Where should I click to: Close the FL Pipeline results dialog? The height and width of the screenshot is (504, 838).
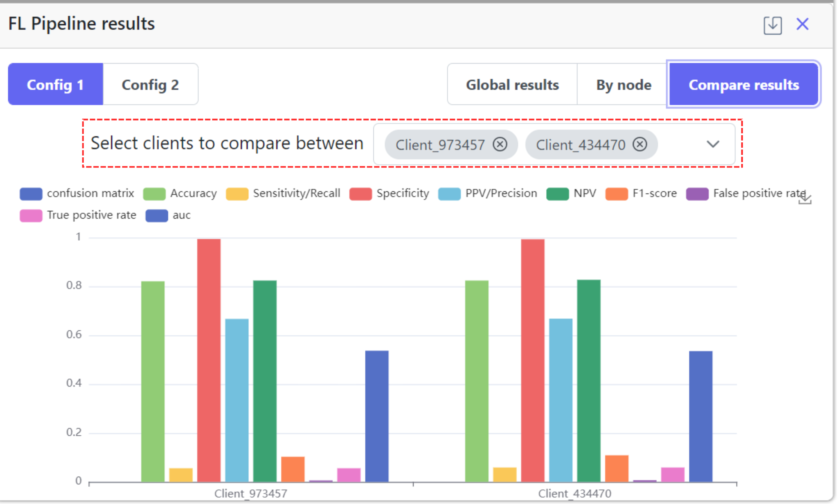pyautogui.click(x=802, y=24)
